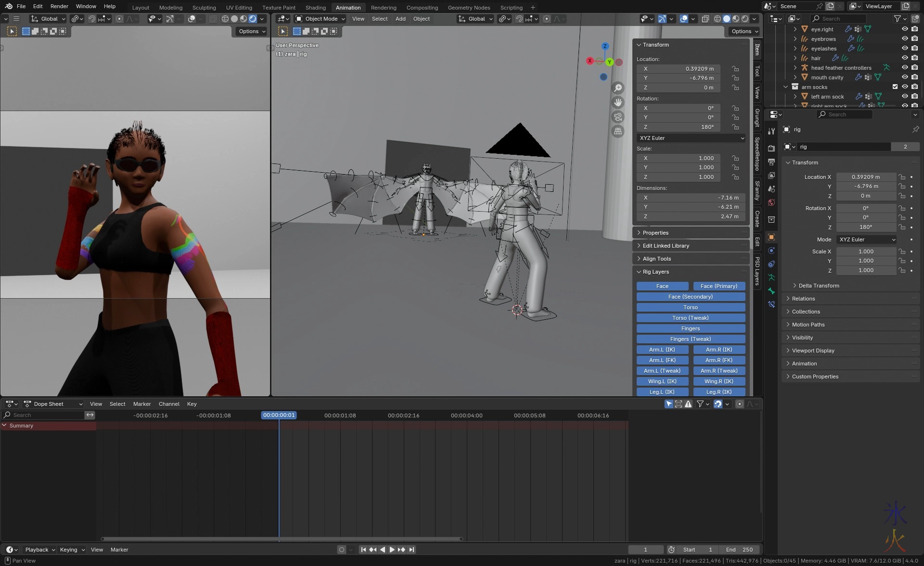Click the Wing.L (IK) rig layer button

pos(662,381)
